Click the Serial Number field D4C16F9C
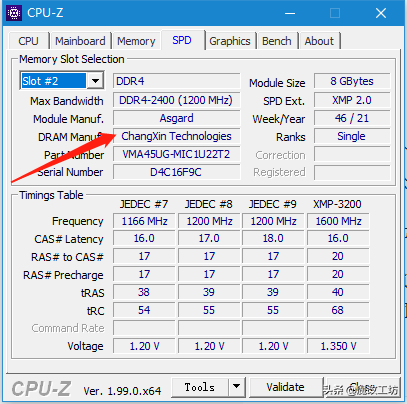 point(176,172)
